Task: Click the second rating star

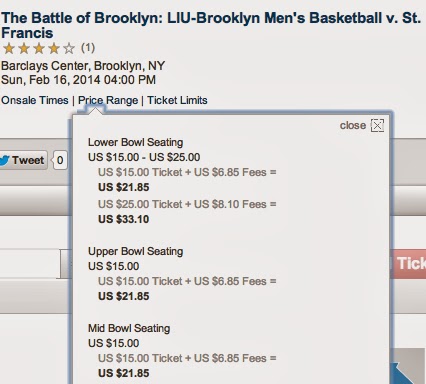Action: 24,49
